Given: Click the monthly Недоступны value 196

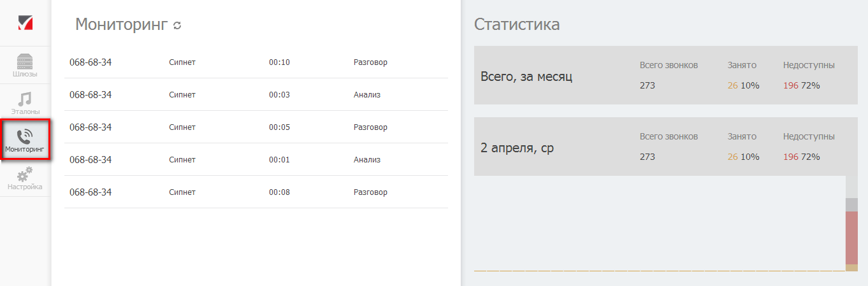Looking at the screenshot, I should pyautogui.click(x=791, y=85).
